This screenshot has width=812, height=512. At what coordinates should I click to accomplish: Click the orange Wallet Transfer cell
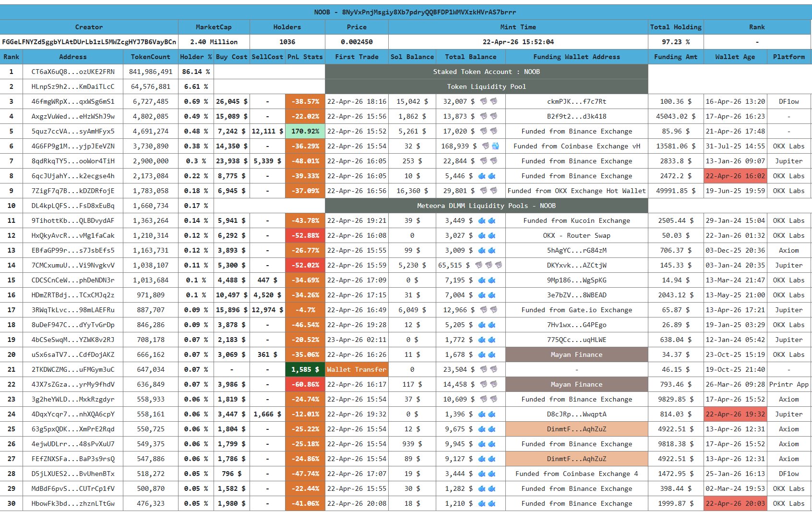[x=357, y=369]
